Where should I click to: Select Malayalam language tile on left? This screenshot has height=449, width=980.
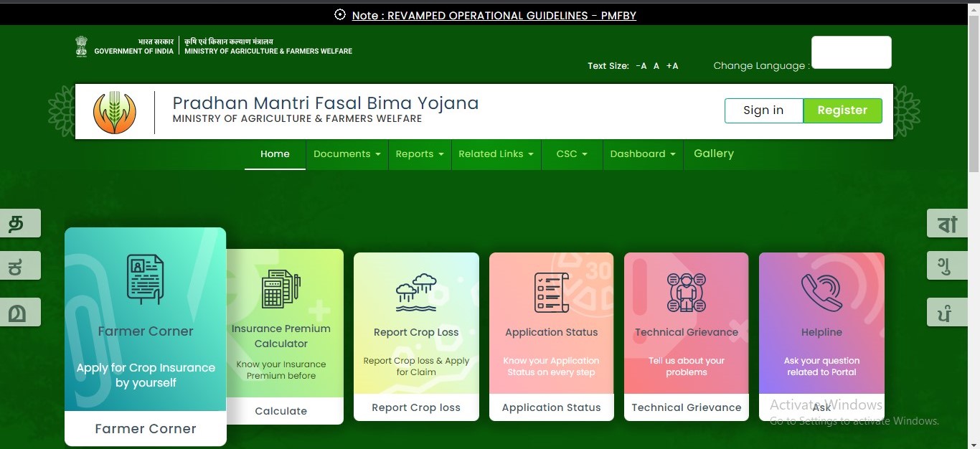click(x=20, y=312)
